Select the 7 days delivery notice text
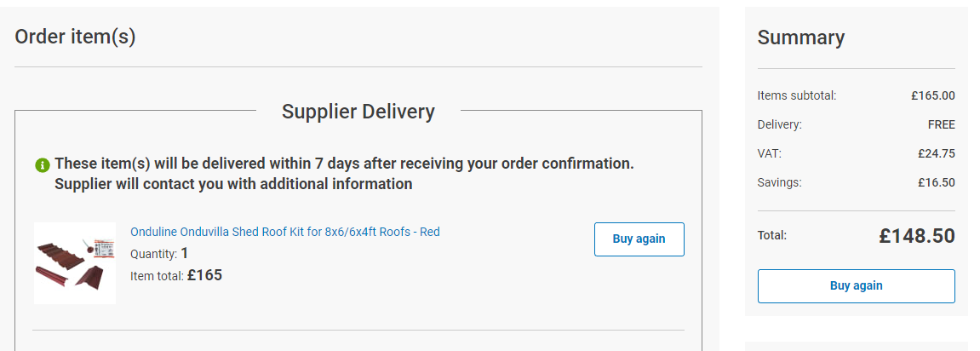980x351 pixels. pos(344,164)
